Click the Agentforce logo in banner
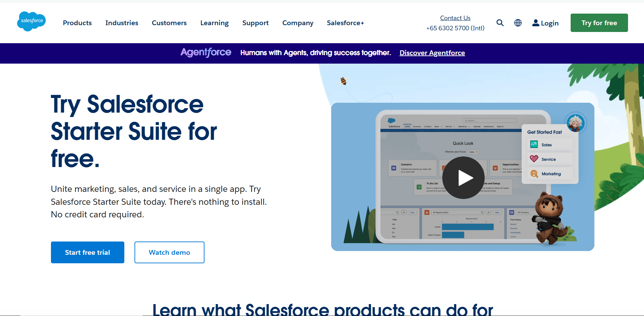This screenshot has width=644, height=316. (x=205, y=52)
